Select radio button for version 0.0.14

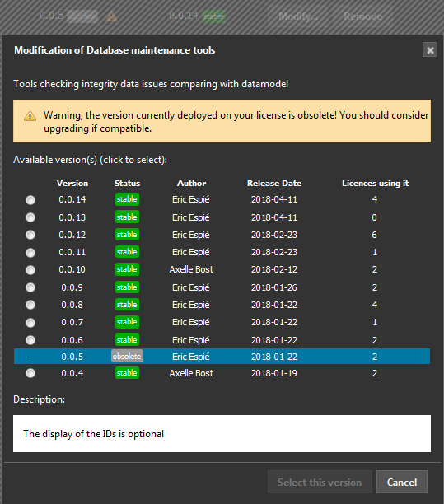click(x=30, y=200)
